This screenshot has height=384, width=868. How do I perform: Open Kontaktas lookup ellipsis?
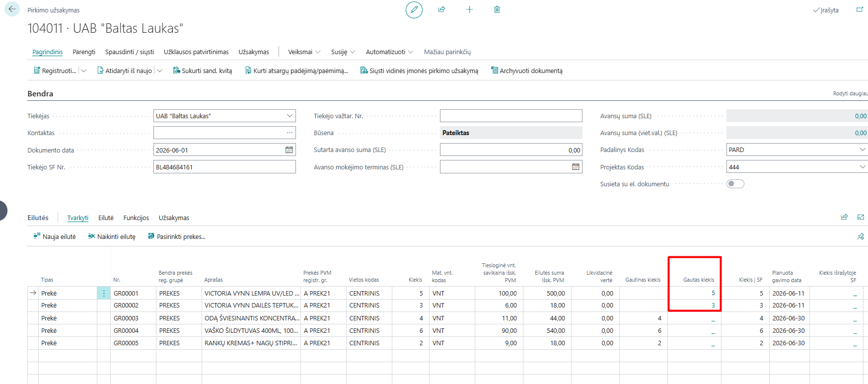[x=289, y=133]
